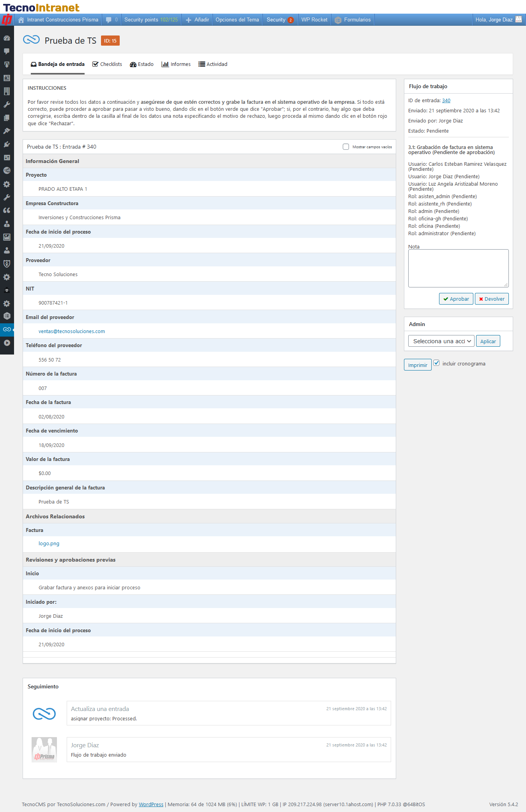Screen dimensions: 526x812
Task: Open the plug icon for plugins
Action: [x=7, y=144]
